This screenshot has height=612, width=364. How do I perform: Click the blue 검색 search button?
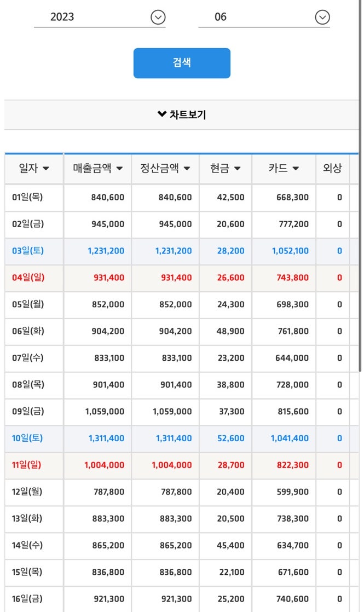point(182,63)
